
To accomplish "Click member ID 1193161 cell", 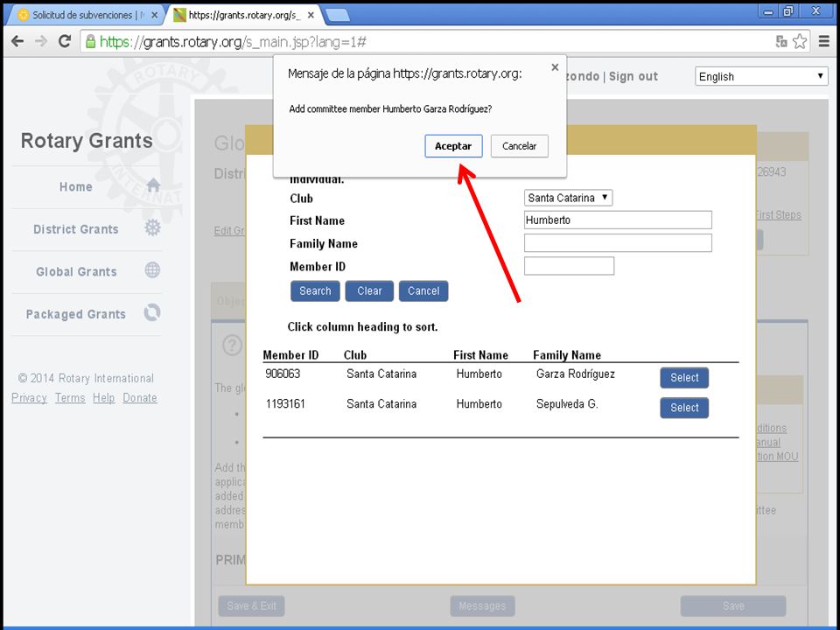I will [x=285, y=403].
